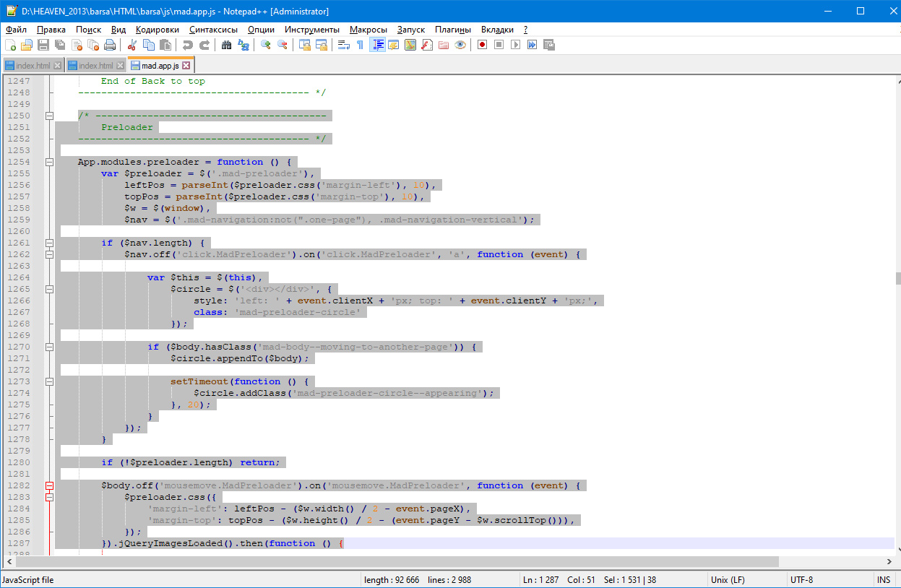
Task: Start macro recording with red circle icon
Action: (x=482, y=45)
